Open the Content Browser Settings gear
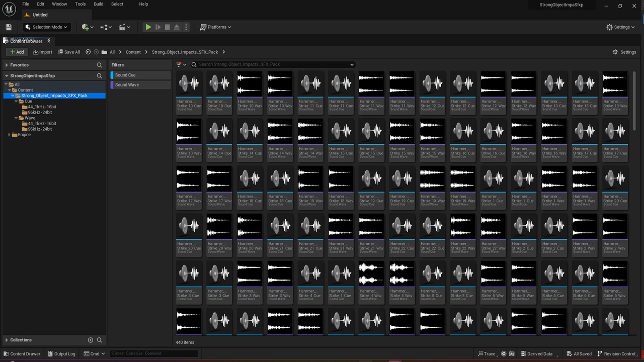Image resolution: width=644 pixels, height=362 pixels. 624,52
